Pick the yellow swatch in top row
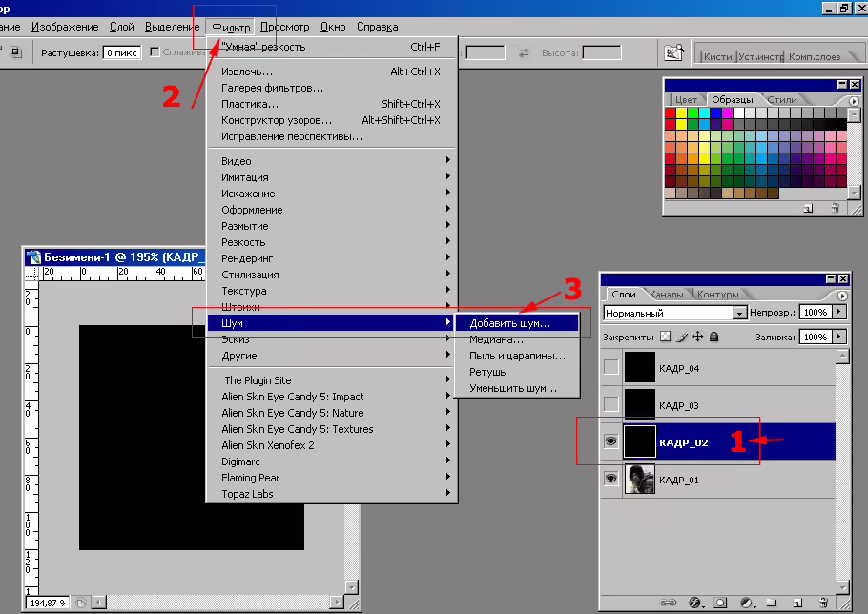Viewport: 868px width, 614px height. point(681,113)
